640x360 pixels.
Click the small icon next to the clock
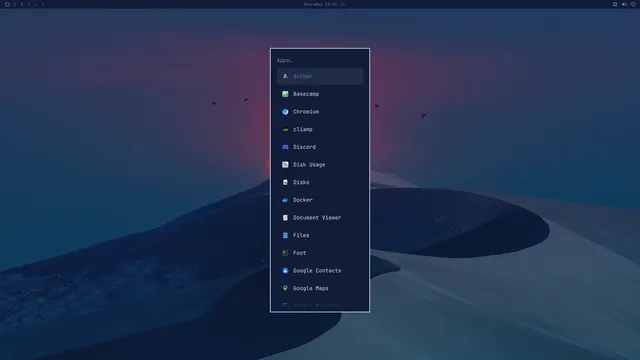343,4
